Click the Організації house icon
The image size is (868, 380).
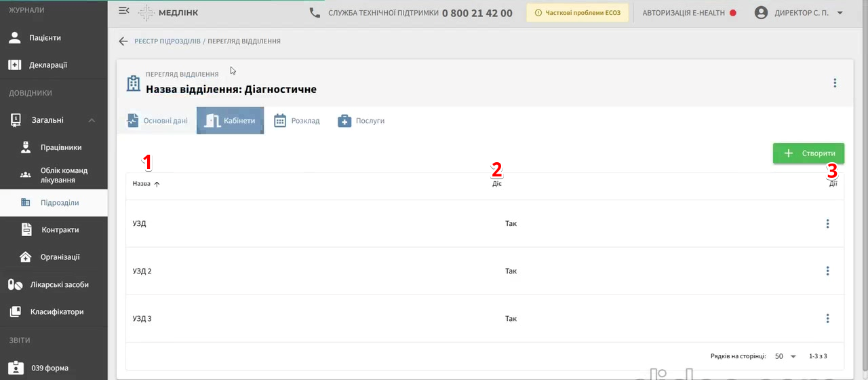[26, 257]
